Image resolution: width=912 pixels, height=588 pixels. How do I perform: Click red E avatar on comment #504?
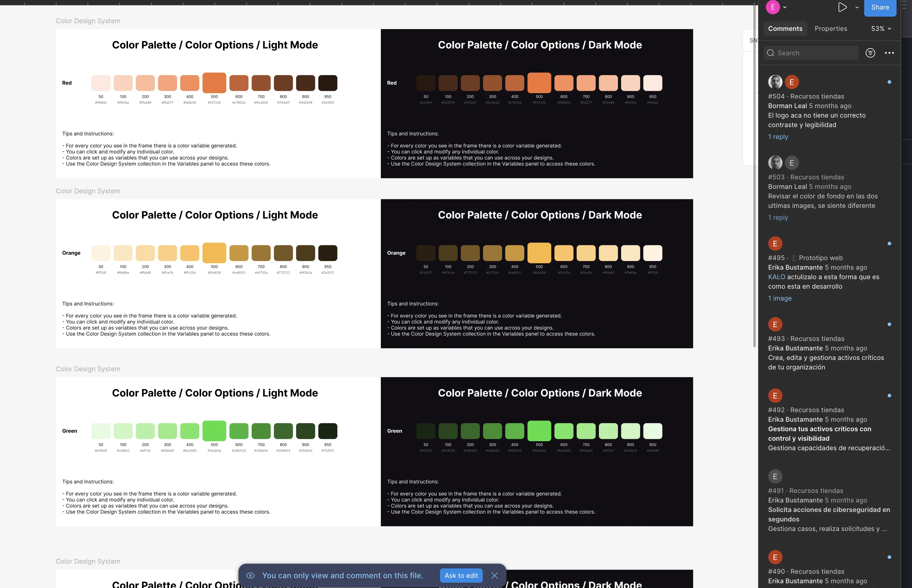[x=792, y=82]
